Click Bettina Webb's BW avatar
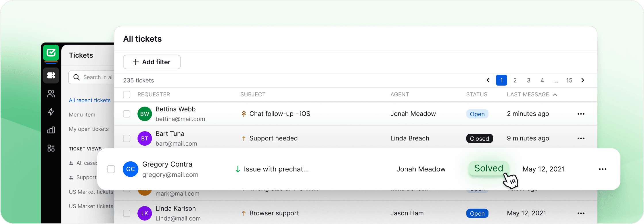Image resolution: width=644 pixels, height=224 pixels. pos(145,114)
